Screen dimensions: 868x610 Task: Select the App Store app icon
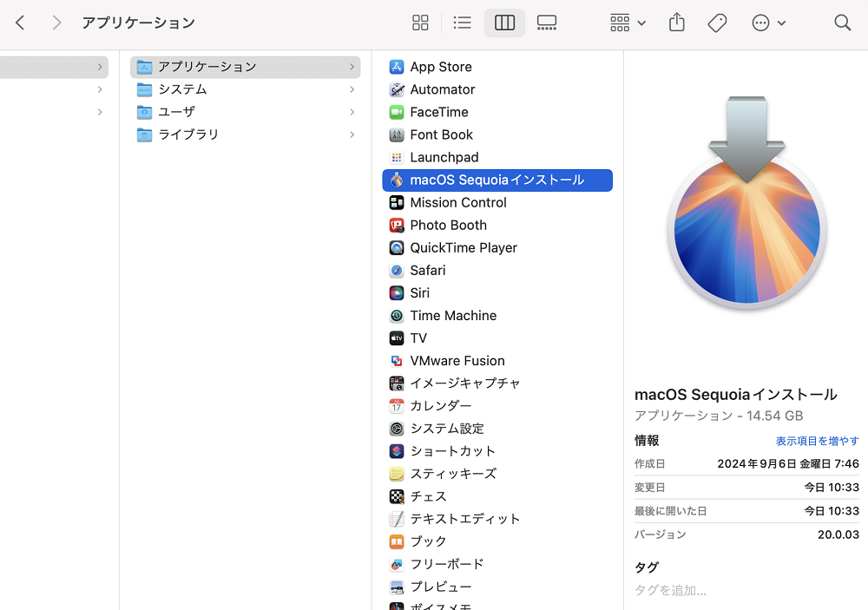[x=397, y=67]
